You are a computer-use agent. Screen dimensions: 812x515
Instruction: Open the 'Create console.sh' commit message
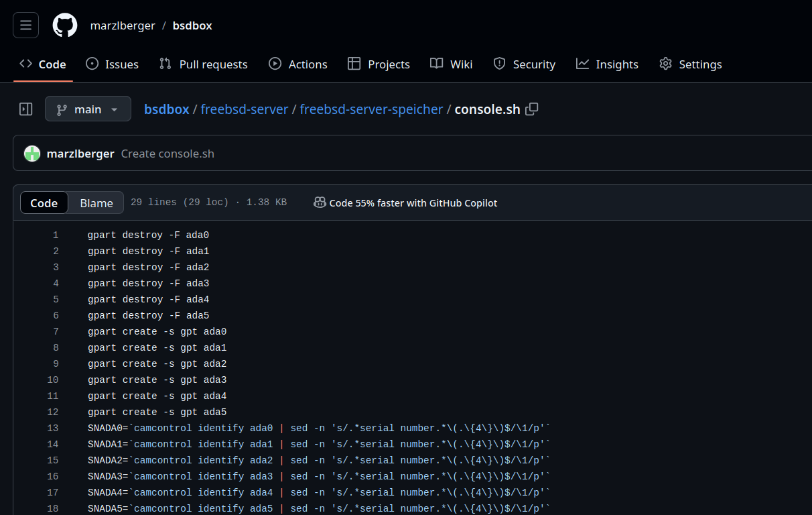pyautogui.click(x=167, y=154)
